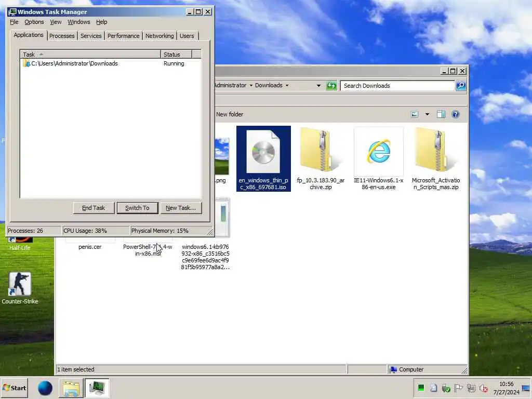Click the Running status cell
The image size is (532, 399).
point(174,63)
